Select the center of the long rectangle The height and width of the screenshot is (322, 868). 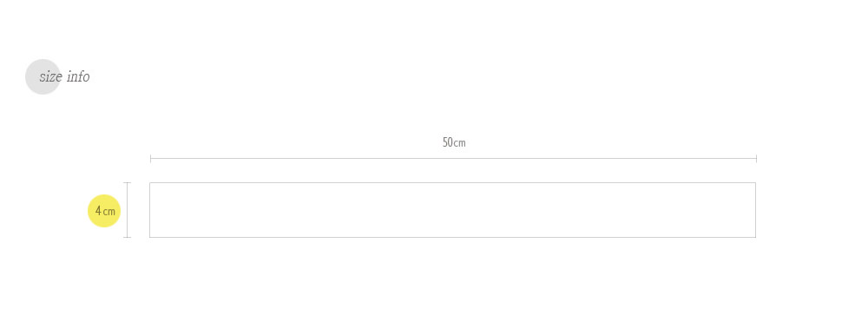pos(453,210)
